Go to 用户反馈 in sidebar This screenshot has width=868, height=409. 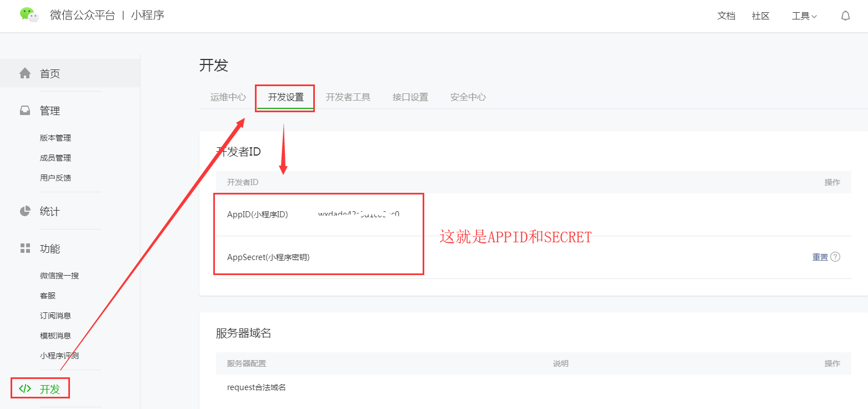(x=56, y=177)
